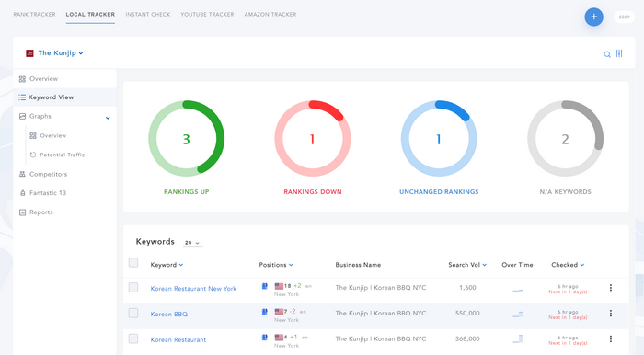Toggle the select-all keywords checkbox
The height and width of the screenshot is (355, 644).
133,263
